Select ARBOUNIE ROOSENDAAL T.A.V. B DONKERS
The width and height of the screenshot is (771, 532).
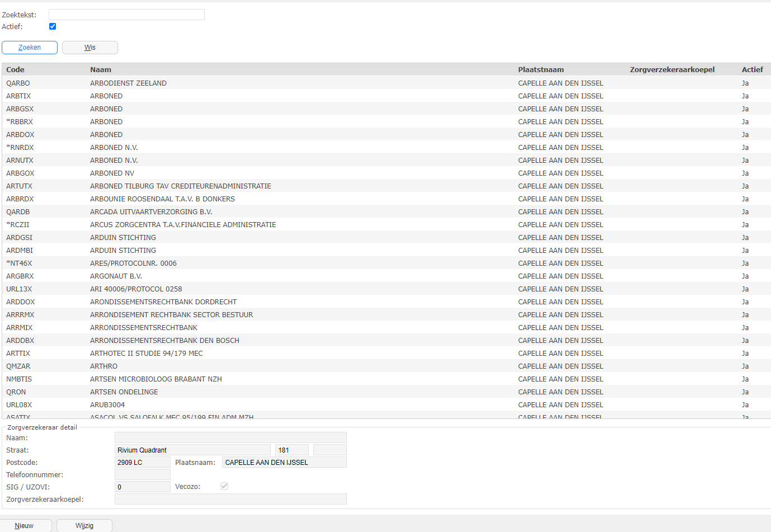click(386, 199)
